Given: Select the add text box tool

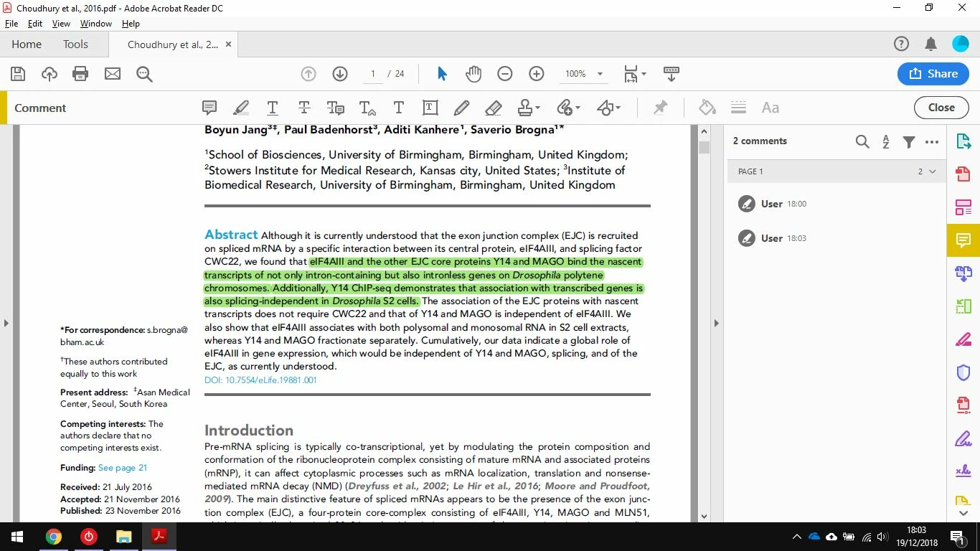Looking at the screenshot, I should click(x=430, y=108).
